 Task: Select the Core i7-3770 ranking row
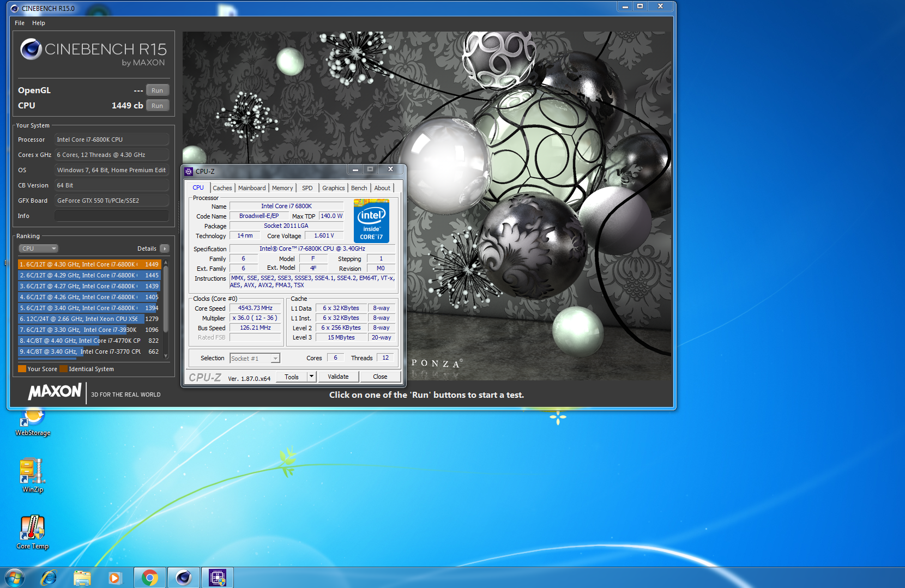click(89, 351)
